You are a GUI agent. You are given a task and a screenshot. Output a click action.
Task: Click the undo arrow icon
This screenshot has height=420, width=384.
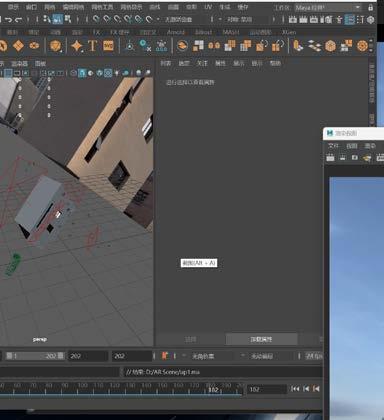(x=9, y=20)
